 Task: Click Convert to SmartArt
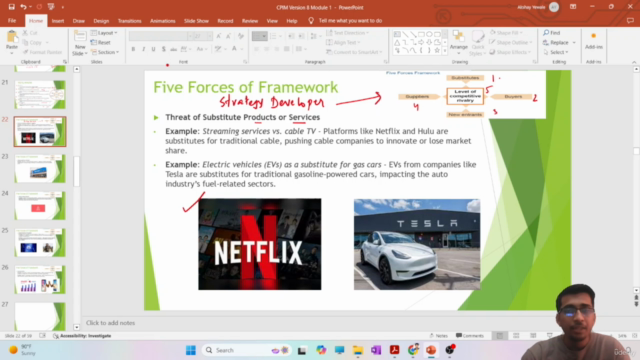354,52
